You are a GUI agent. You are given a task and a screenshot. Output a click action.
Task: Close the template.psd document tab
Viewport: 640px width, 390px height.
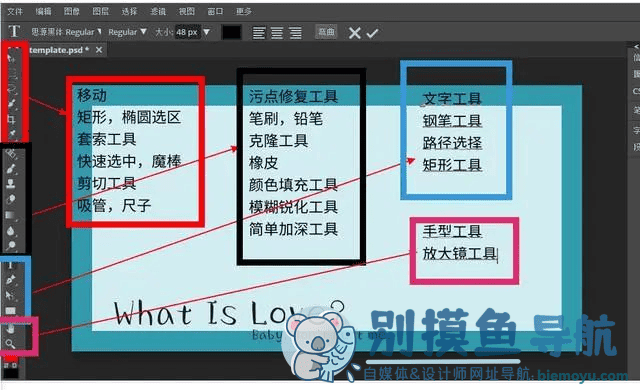pyautogui.click(x=99, y=50)
